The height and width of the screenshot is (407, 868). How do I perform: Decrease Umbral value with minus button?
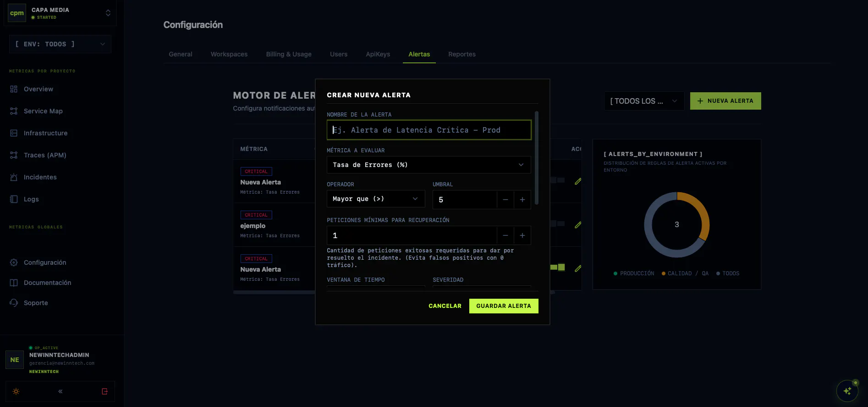505,200
